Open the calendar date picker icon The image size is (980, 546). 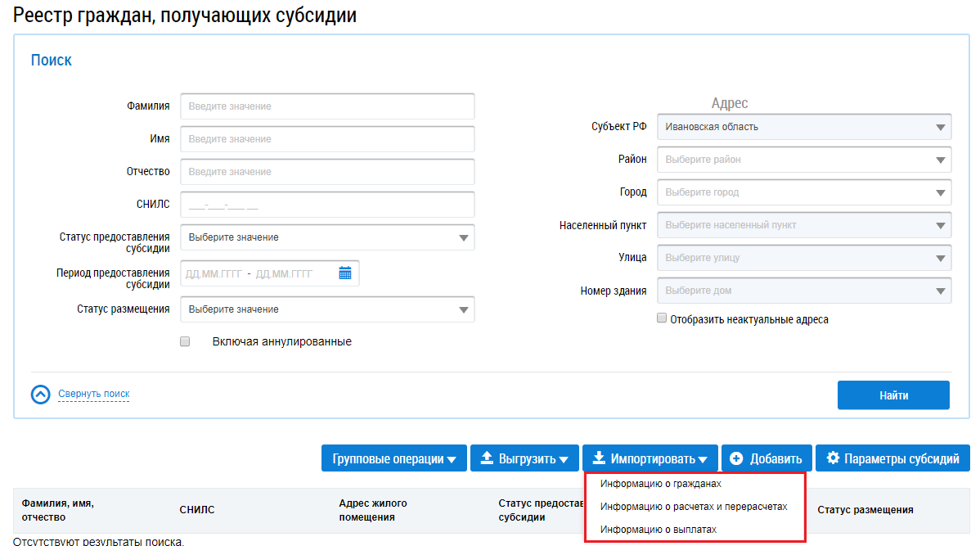tap(344, 273)
